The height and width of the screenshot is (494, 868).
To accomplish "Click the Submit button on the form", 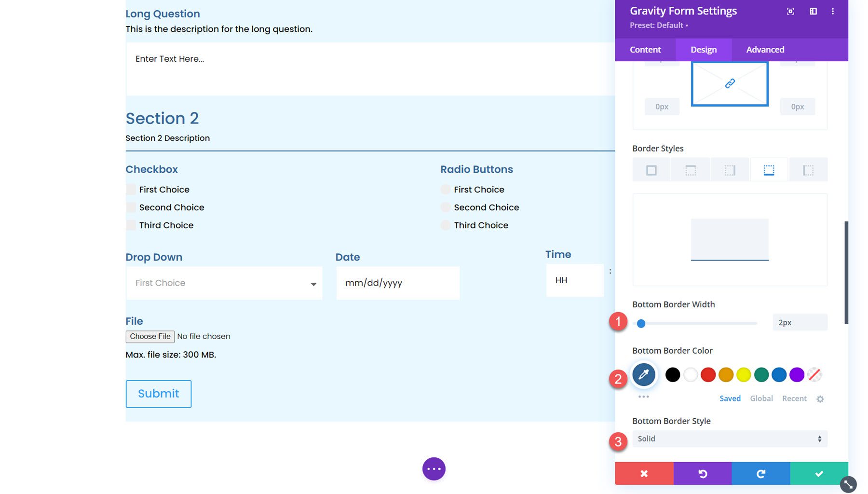I will [158, 394].
